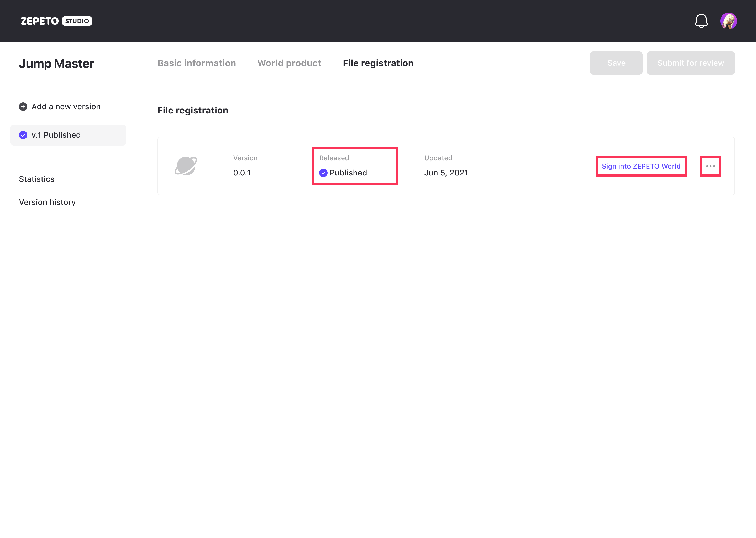
Task: Click the plus icon beside Add a new version
Action: (23, 107)
